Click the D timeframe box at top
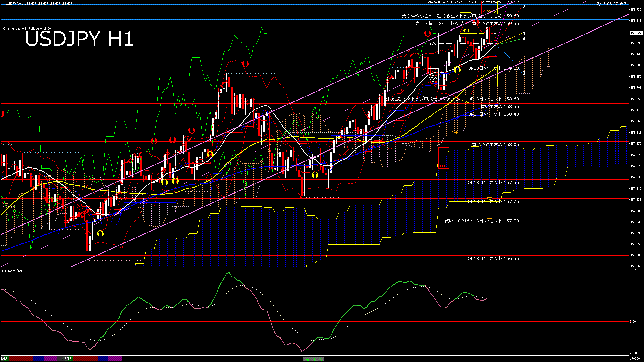 click(494, 11)
